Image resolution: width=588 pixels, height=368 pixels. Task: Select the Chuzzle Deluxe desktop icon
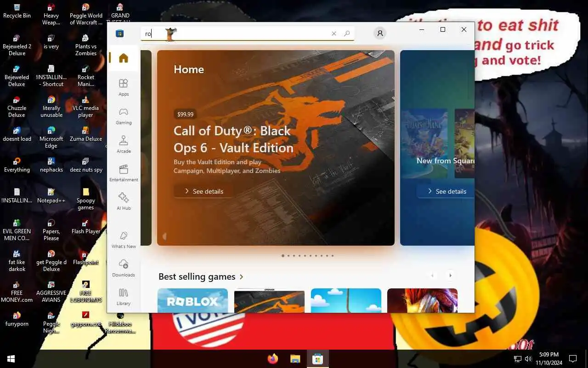[x=17, y=107]
